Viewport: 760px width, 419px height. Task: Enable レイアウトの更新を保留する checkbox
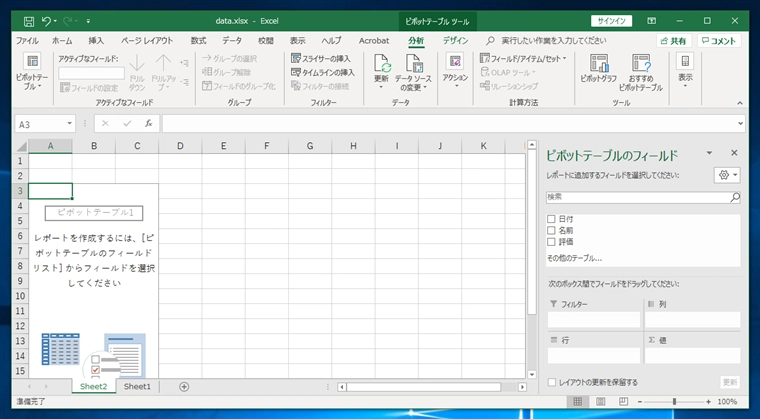coord(552,382)
